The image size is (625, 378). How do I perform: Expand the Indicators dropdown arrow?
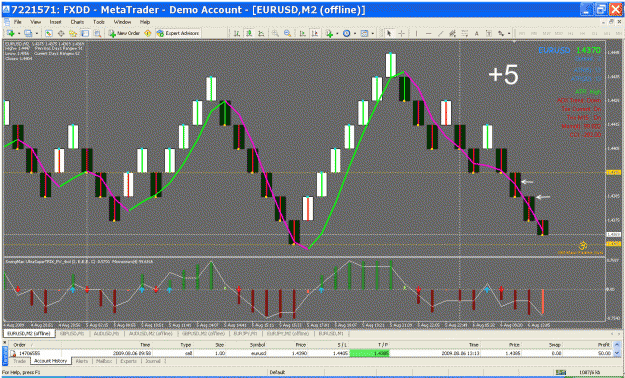pyautogui.click(x=337, y=33)
